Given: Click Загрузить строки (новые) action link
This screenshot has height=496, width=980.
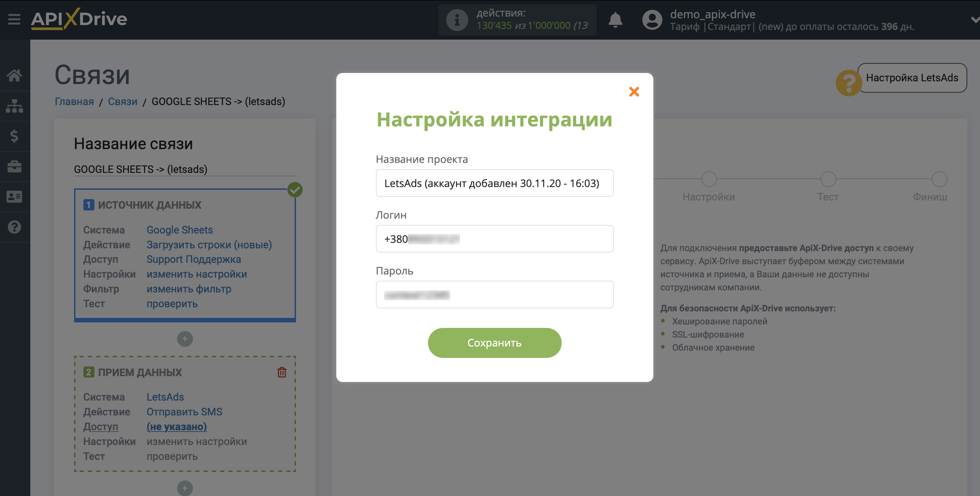Looking at the screenshot, I should coord(209,245).
